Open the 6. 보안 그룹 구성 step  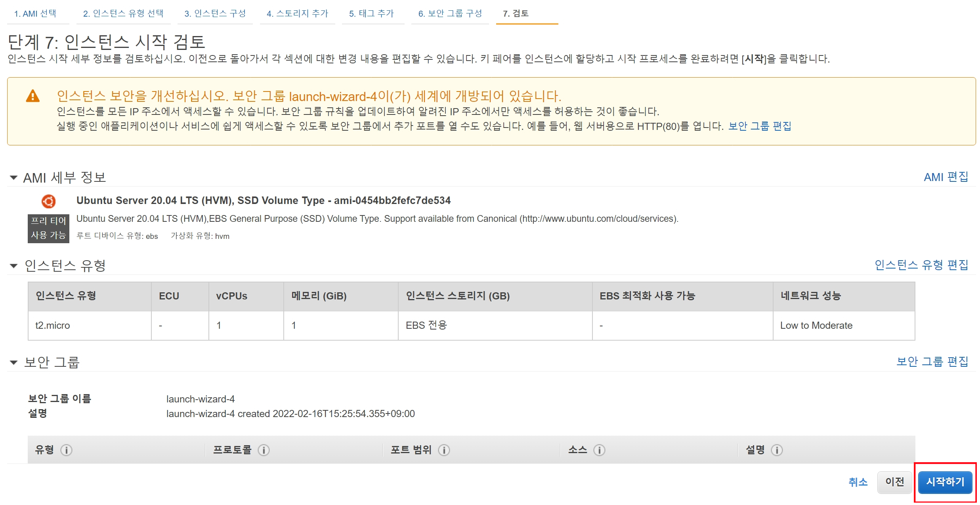pyautogui.click(x=450, y=13)
